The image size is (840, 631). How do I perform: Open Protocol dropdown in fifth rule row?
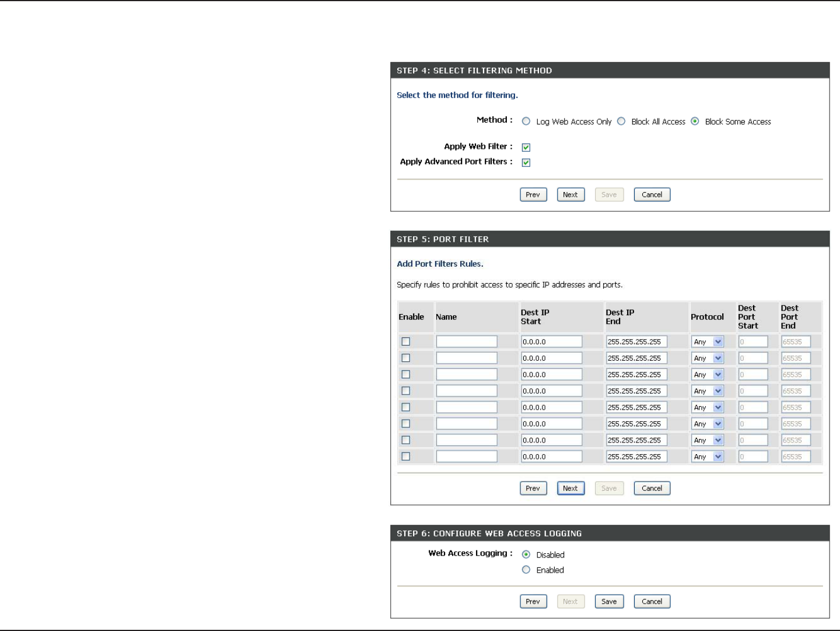708,407
